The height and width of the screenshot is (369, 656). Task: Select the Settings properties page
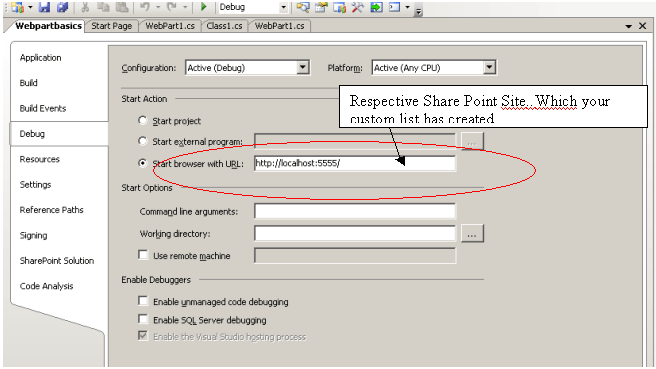(x=36, y=185)
